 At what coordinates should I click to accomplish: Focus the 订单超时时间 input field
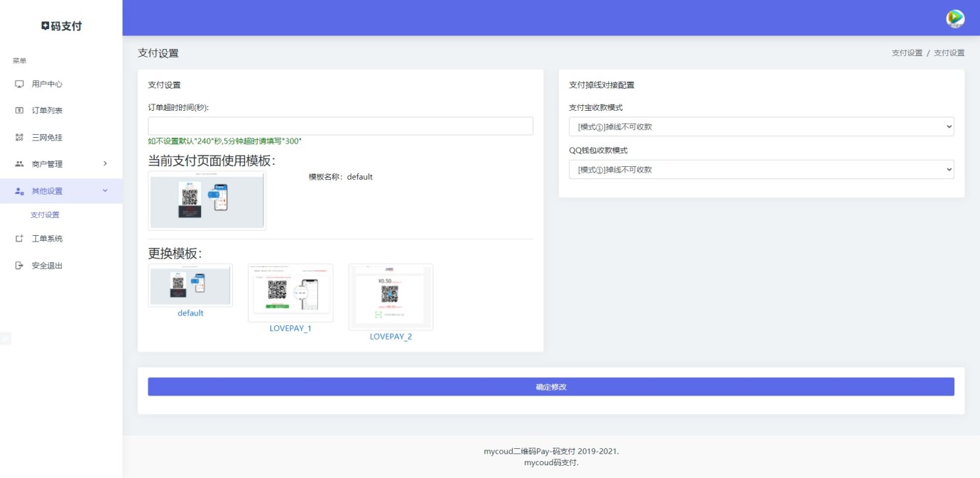pos(340,126)
